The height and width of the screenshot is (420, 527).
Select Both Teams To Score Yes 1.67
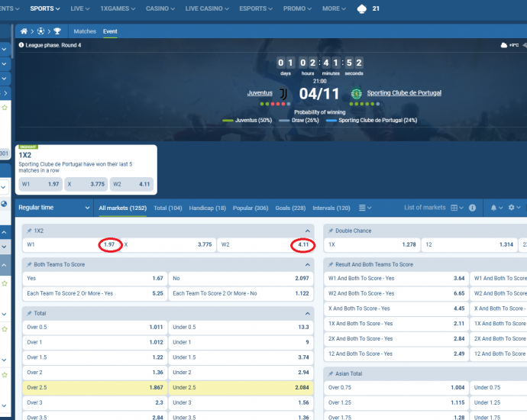pyautogui.click(x=95, y=278)
